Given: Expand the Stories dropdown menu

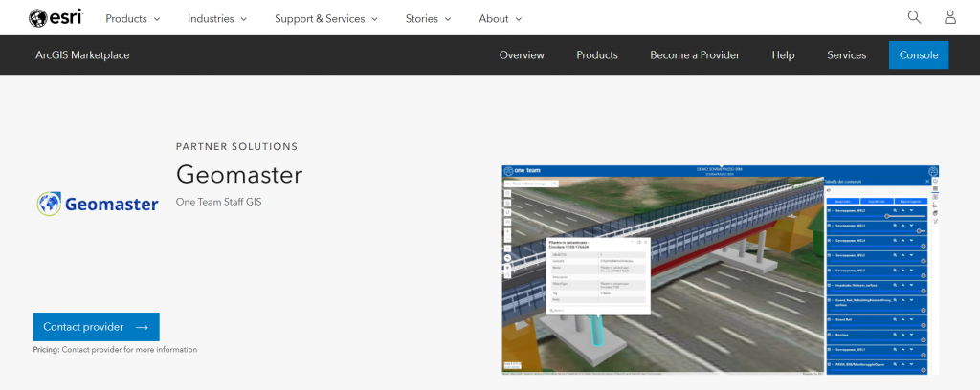Looking at the screenshot, I should pos(428,19).
